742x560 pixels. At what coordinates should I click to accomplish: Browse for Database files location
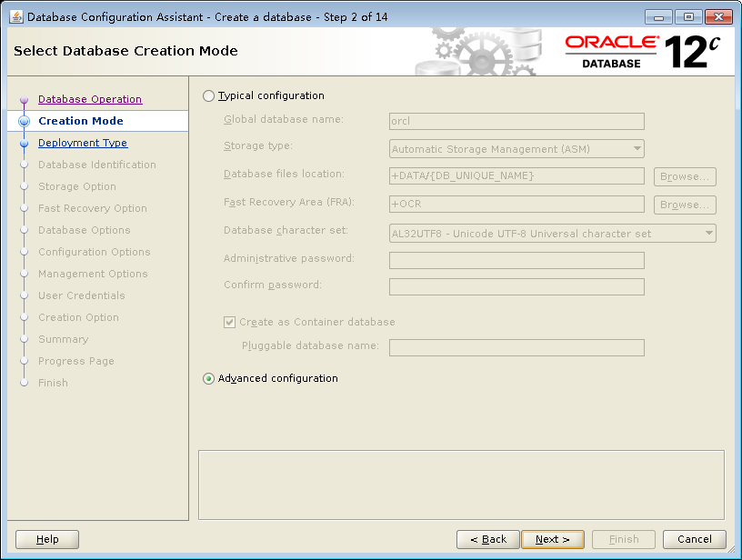pos(685,176)
